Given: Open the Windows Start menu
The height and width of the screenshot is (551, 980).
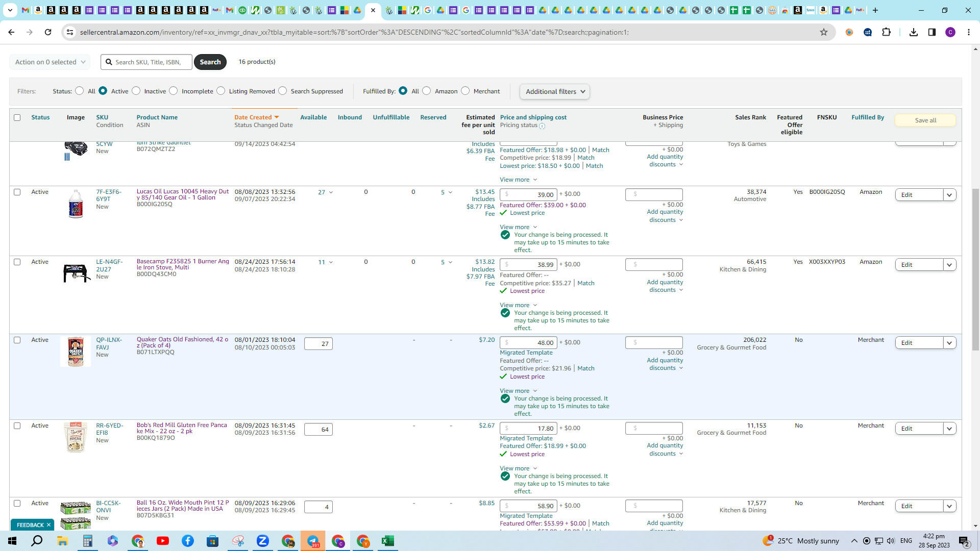Looking at the screenshot, I should click(12, 541).
